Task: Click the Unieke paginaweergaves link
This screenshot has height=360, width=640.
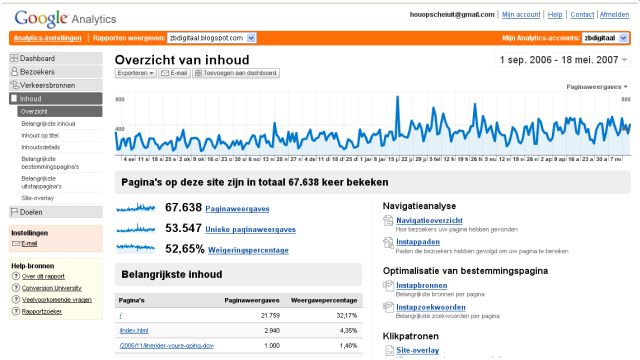Action: [250, 229]
